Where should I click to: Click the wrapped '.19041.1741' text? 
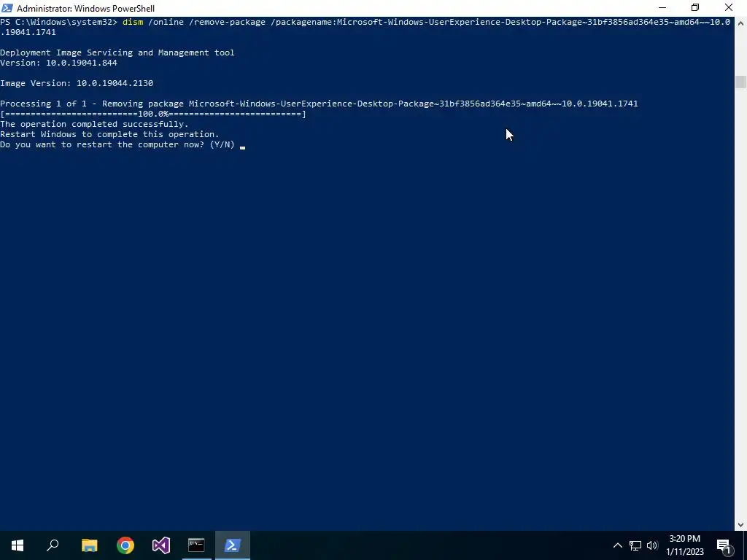click(x=28, y=32)
